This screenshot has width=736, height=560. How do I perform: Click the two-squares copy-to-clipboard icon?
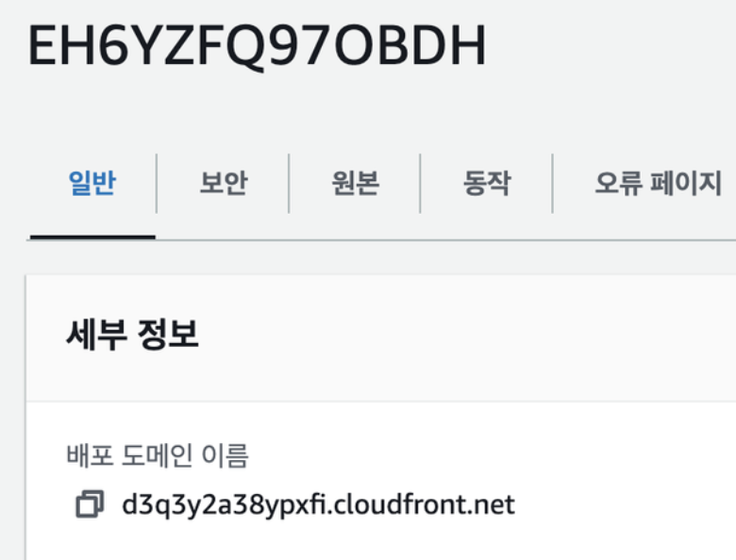pos(90,504)
